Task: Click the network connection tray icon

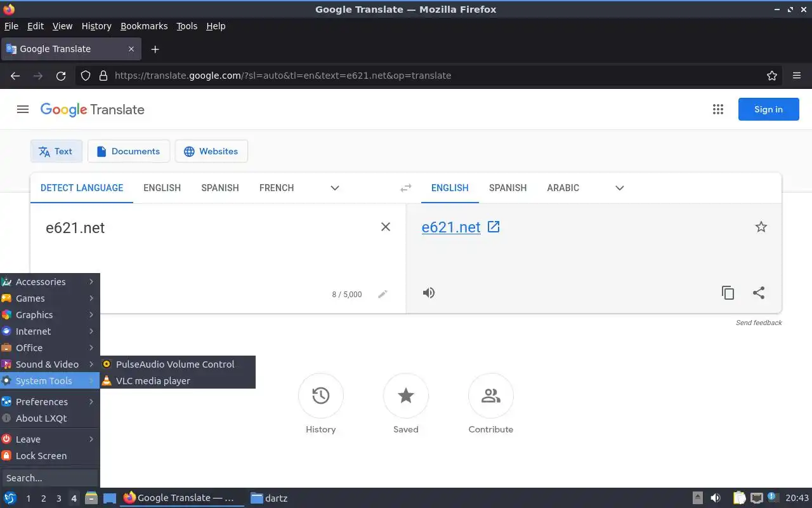Action: 756,498
